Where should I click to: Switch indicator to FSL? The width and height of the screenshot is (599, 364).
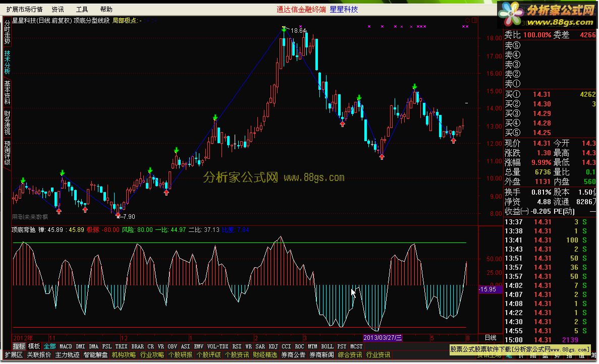click(x=107, y=346)
